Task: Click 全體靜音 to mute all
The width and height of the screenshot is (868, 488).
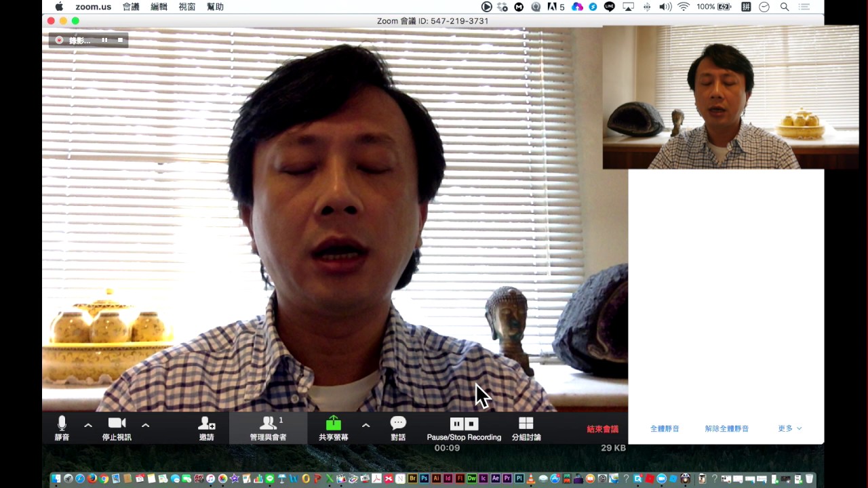Action: (665, 428)
